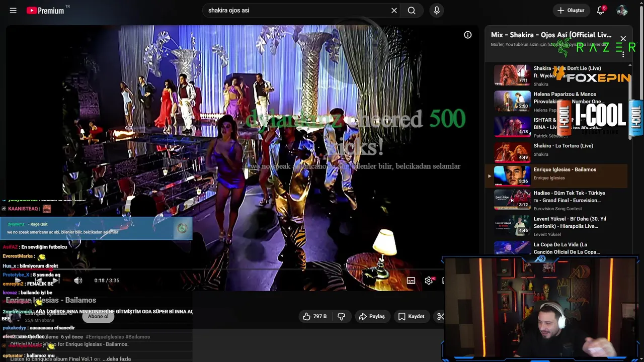Open the Oluştur create menu

[571, 10]
